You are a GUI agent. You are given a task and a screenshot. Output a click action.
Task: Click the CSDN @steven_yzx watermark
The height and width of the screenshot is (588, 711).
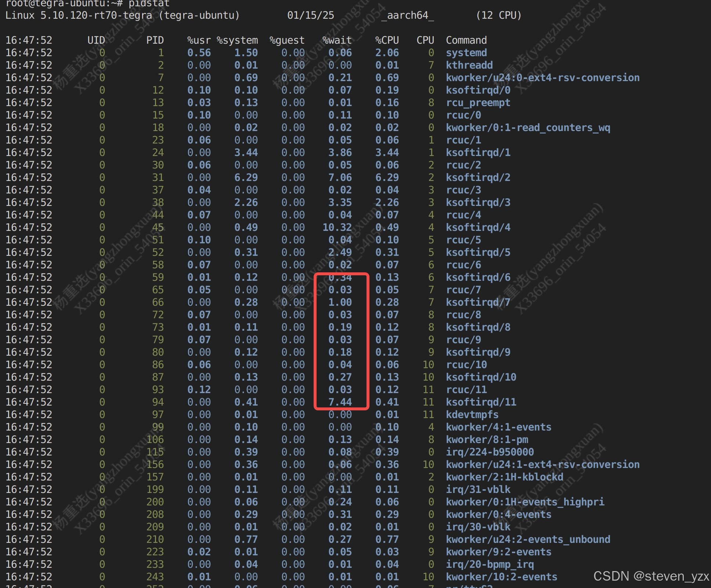click(x=651, y=576)
